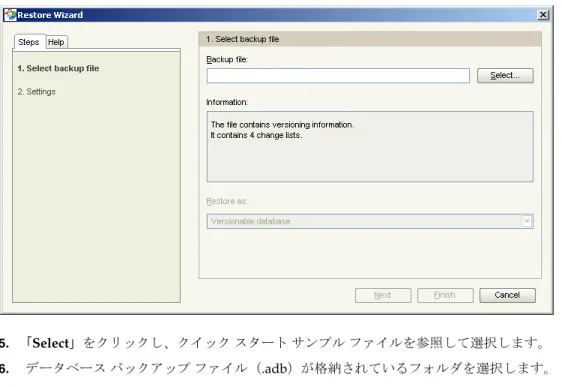
Task: Click the Select... button
Action: tap(505, 76)
